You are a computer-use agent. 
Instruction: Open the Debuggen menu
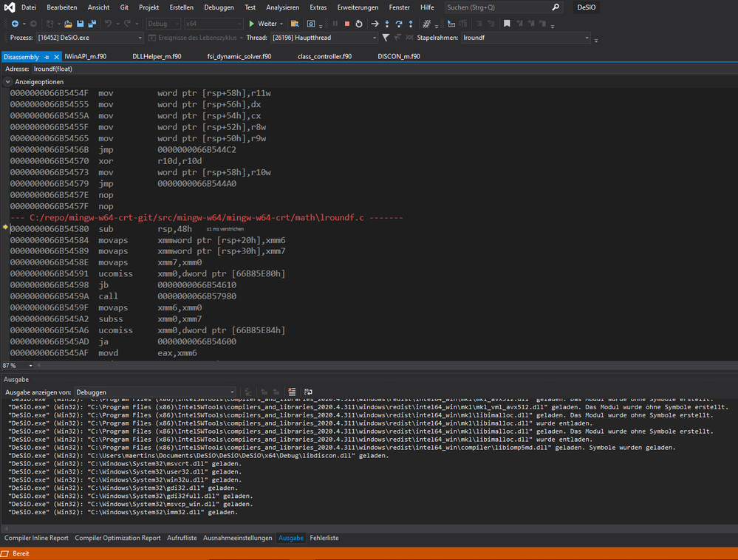pos(219,7)
